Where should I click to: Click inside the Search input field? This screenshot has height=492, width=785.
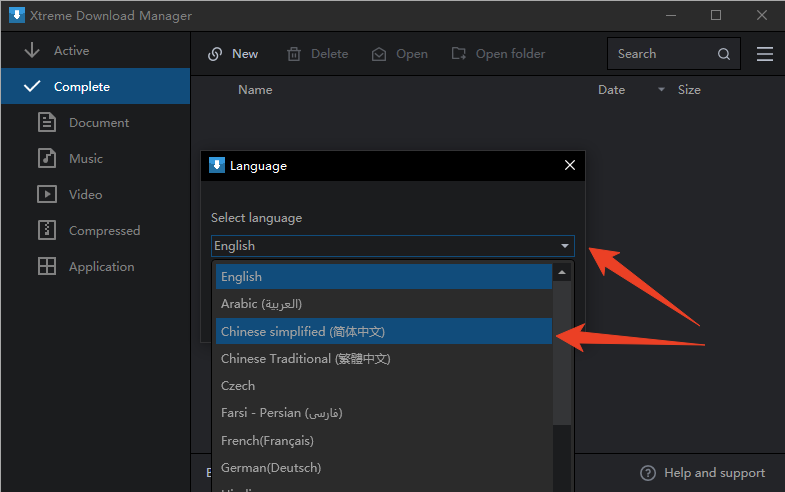pos(660,54)
